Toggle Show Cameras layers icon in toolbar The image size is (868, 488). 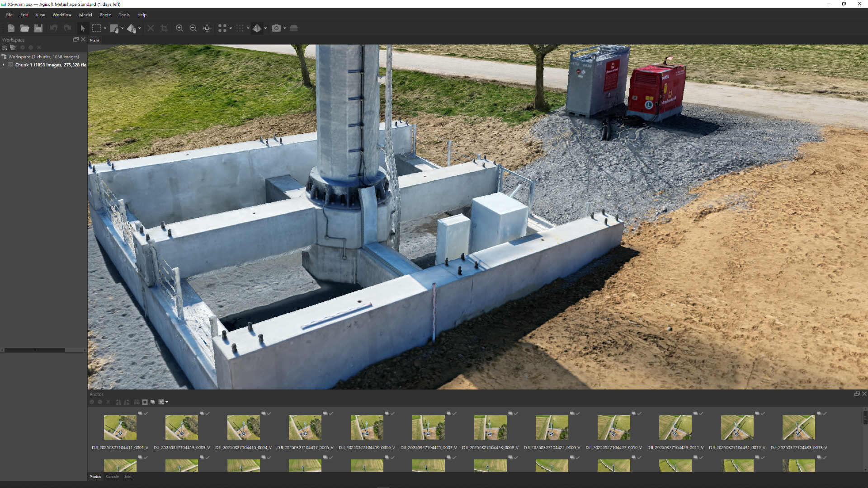(x=294, y=28)
